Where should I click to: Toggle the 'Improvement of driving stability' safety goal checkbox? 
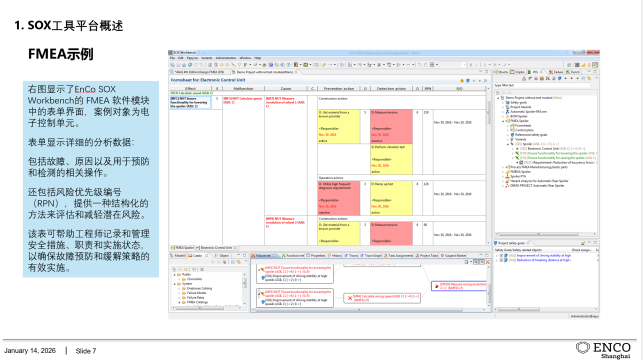(501, 255)
